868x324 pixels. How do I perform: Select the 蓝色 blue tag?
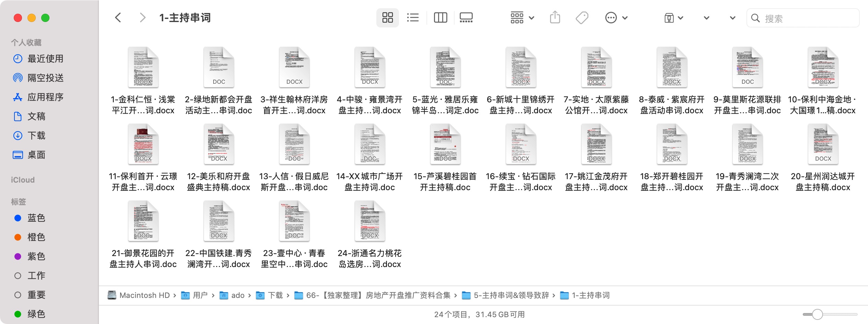36,218
